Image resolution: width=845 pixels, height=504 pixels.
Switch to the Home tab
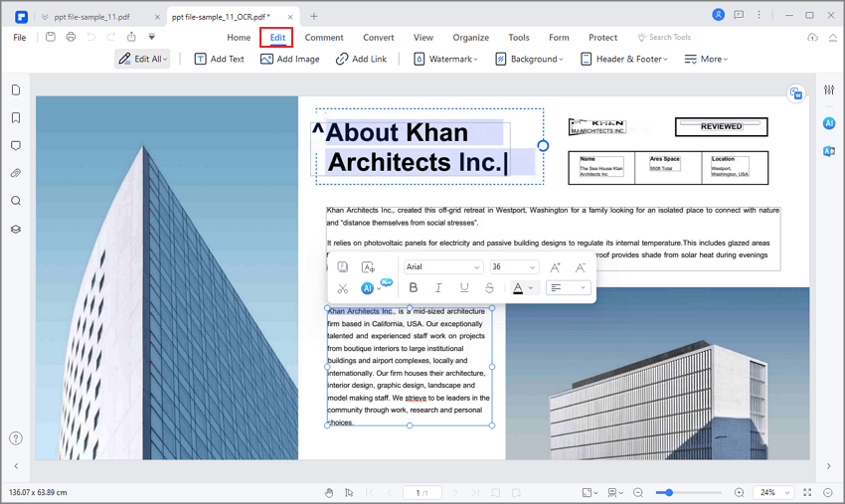click(239, 37)
